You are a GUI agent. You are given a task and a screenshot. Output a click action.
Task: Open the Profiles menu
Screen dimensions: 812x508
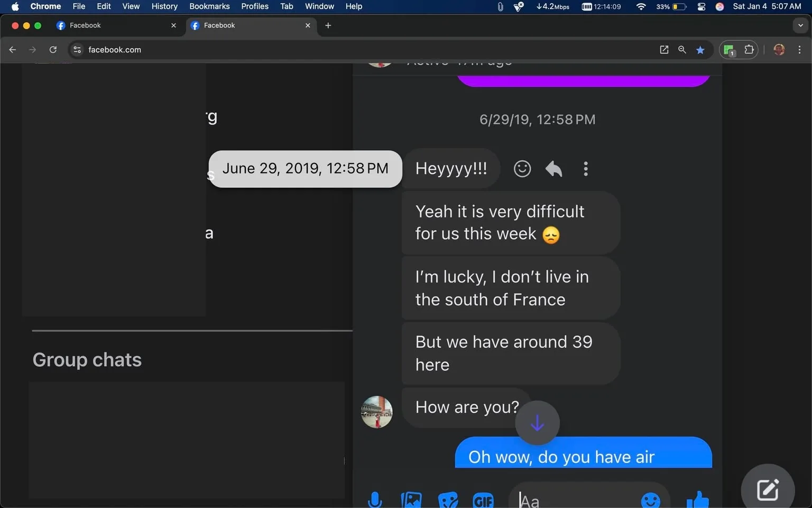(x=255, y=6)
